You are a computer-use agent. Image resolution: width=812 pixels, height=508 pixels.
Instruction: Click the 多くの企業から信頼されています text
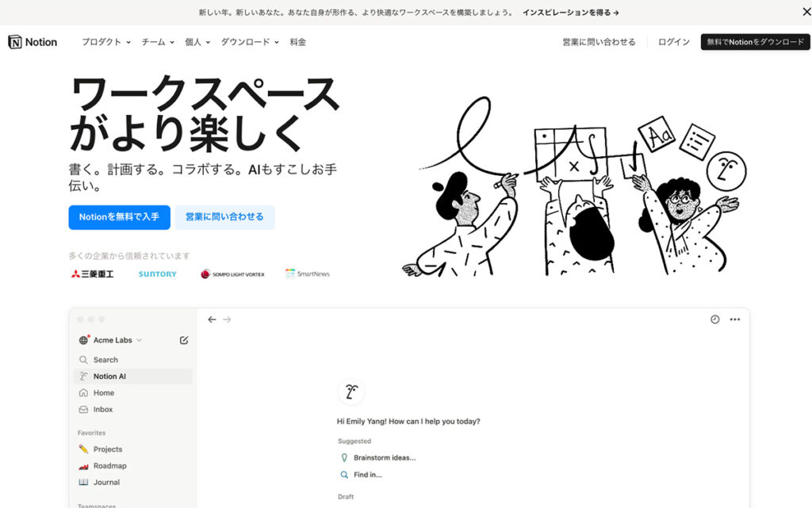[x=129, y=255]
